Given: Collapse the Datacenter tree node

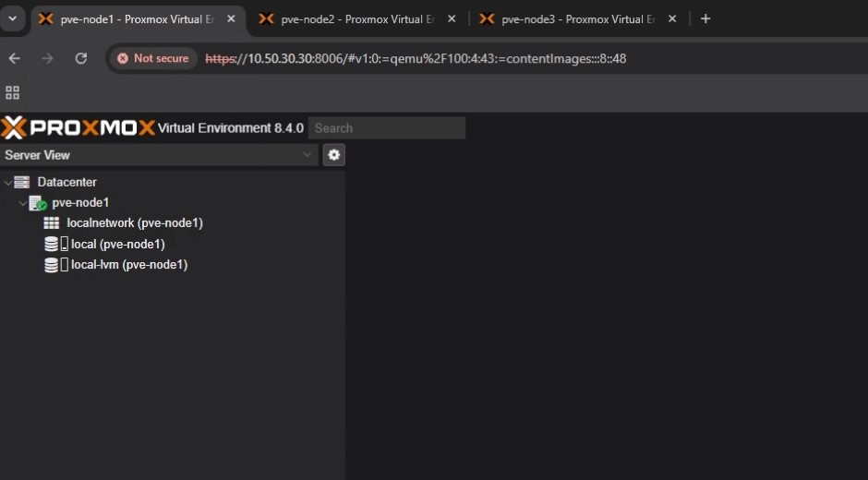Looking at the screenshot, I should pyautogui.click(x=7, y=182).
